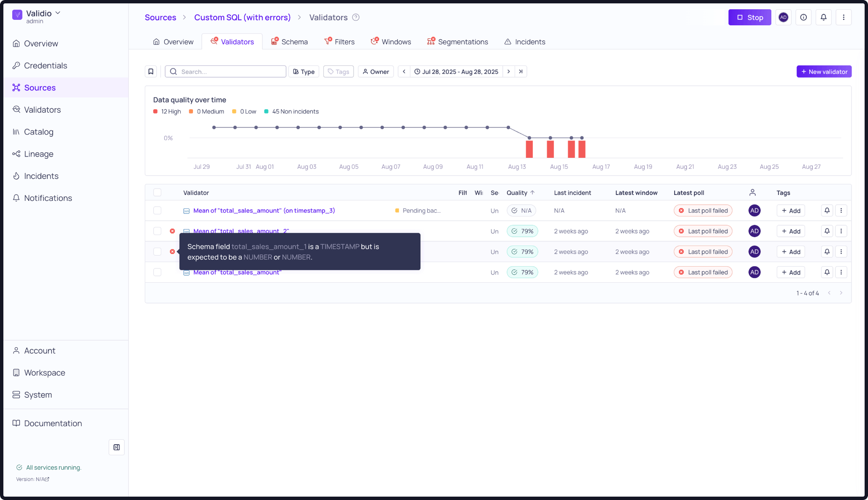Tick the select-all checkbox in the table header
Screen dimensions: 868x500
pyautogui.click(x=157, y=193)
